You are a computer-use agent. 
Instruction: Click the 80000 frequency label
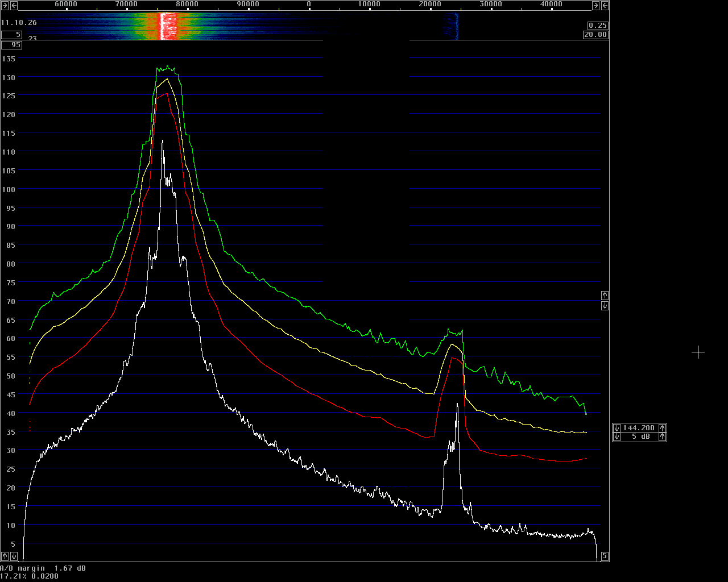tap(187, 4)
